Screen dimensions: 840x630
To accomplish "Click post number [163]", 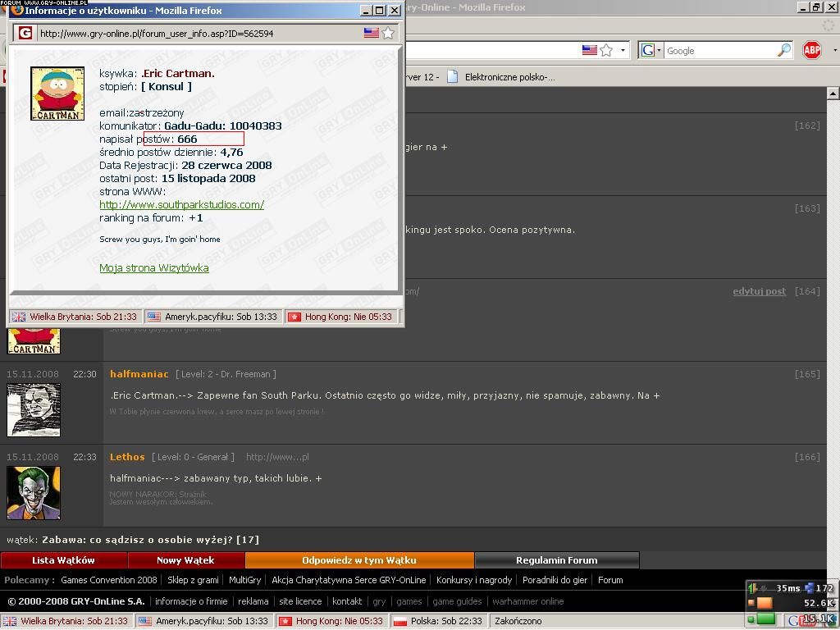I will click(x=807, y=208).
